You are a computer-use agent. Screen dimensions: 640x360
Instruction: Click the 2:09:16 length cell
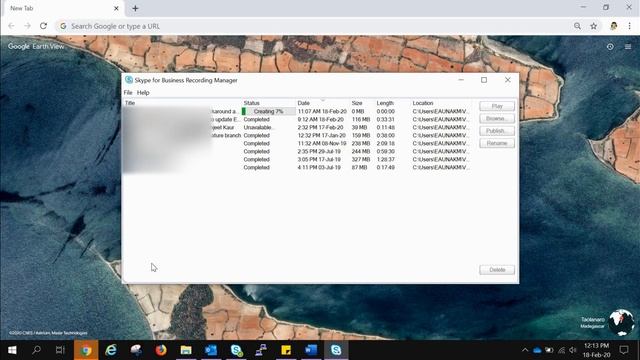click(x=385, y=143)
